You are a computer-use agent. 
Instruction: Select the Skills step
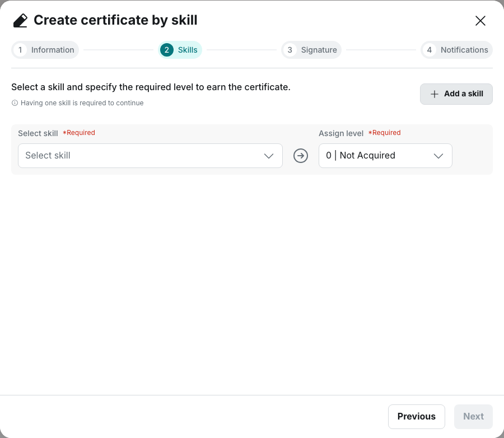click(x=180, y=50)
